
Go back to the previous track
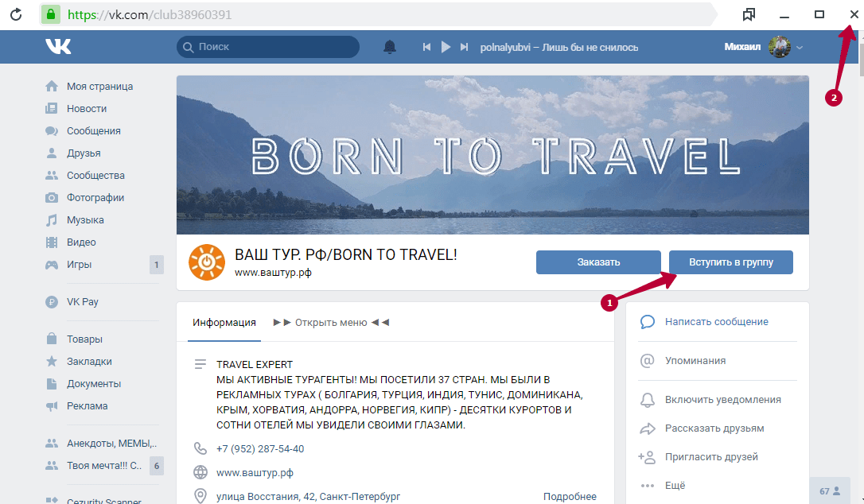click(426, 47)
